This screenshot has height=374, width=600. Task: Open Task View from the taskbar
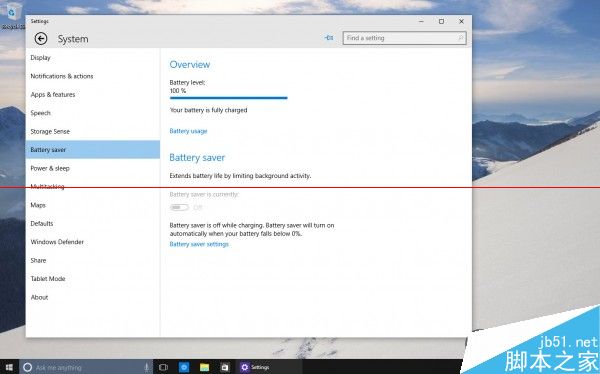point(163,367)
